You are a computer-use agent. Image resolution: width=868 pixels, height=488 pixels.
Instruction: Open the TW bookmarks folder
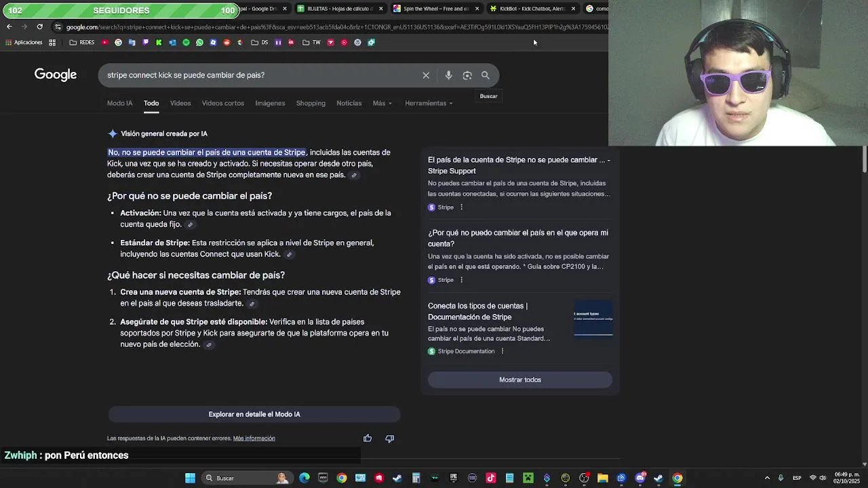[311, 42]
